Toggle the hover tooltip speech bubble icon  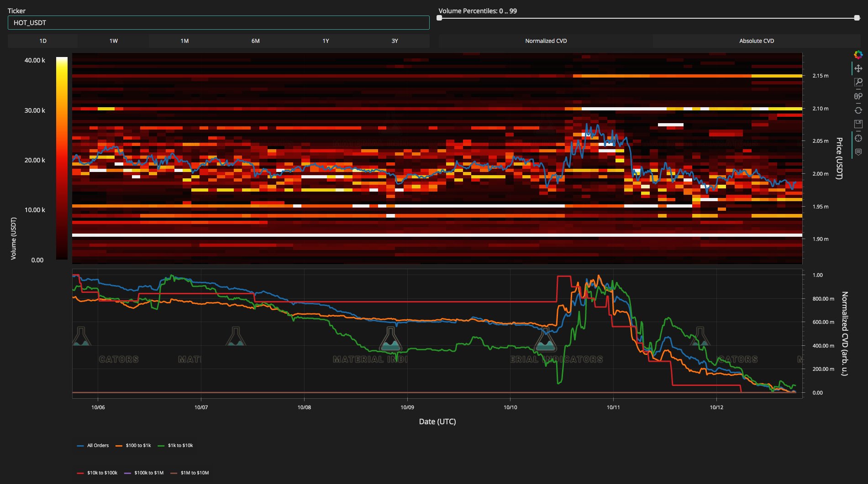(859, 151)
